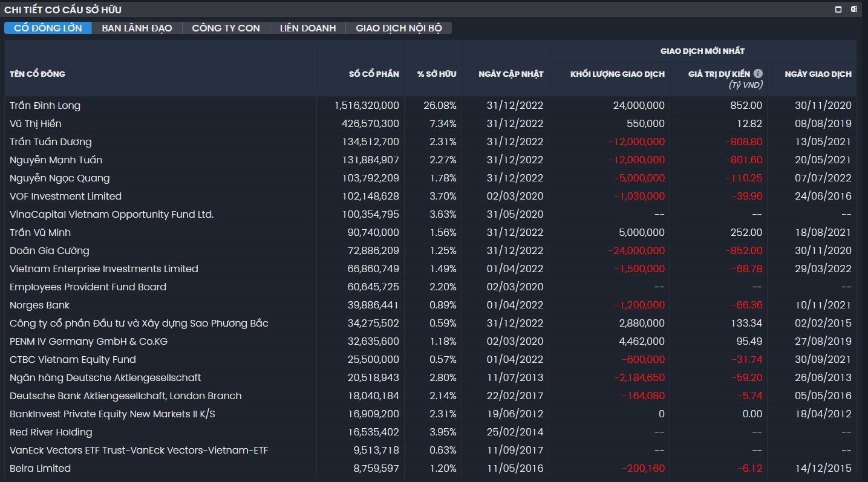868x482 pixels.
Task: Sort by Số cổ phần column header
Action: click(374, 74)
